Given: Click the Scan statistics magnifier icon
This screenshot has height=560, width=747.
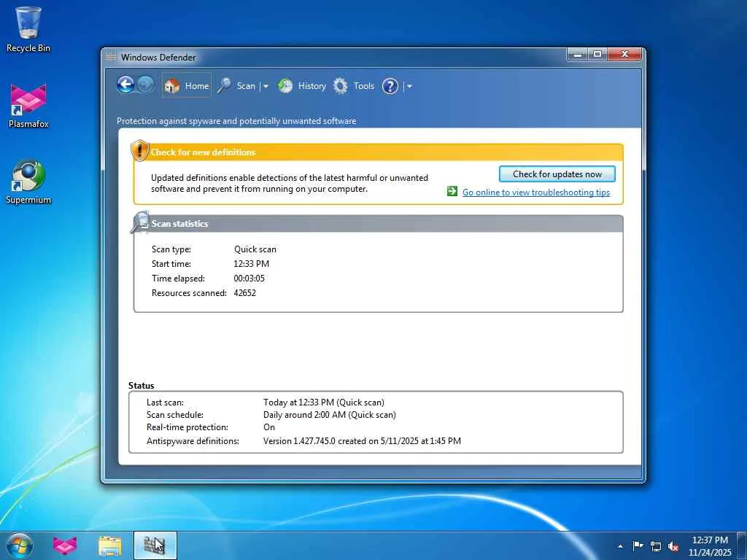Looking at the screenshot, I should [140, 222].
